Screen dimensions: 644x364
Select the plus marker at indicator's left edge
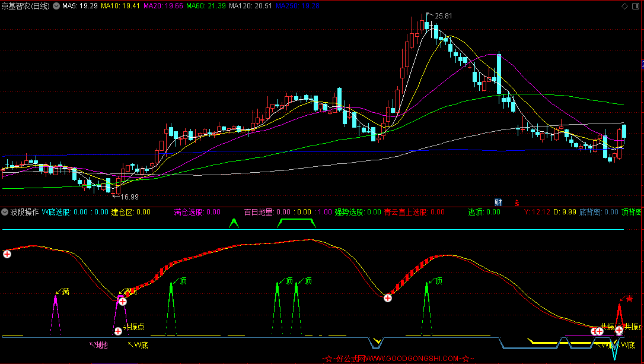tap(7, 254)
